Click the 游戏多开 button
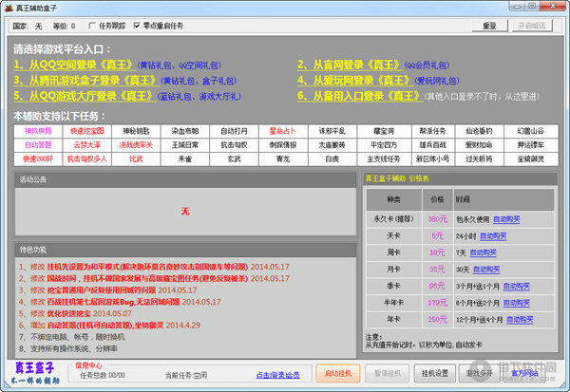 480,373
